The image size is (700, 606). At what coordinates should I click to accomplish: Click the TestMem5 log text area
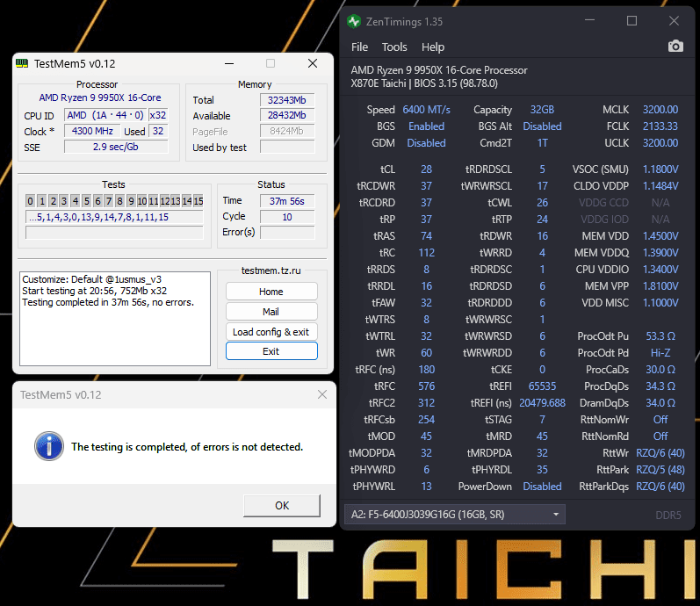coord(115,319)
